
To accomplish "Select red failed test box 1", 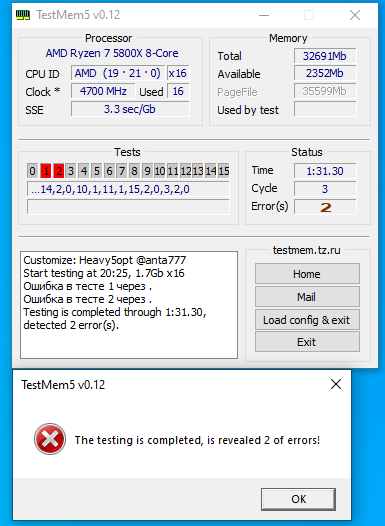I will click(x=46, y=171).
